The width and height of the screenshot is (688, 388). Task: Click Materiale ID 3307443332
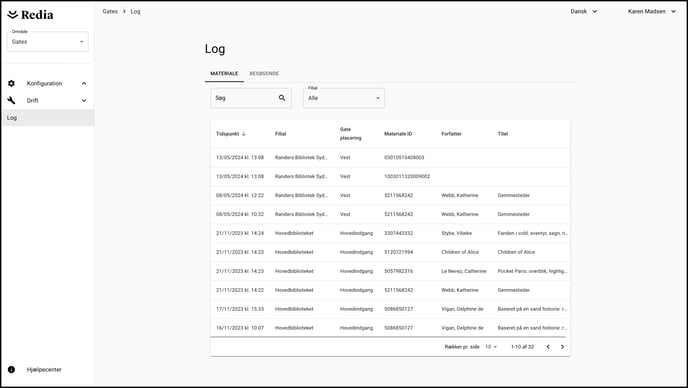398,233
